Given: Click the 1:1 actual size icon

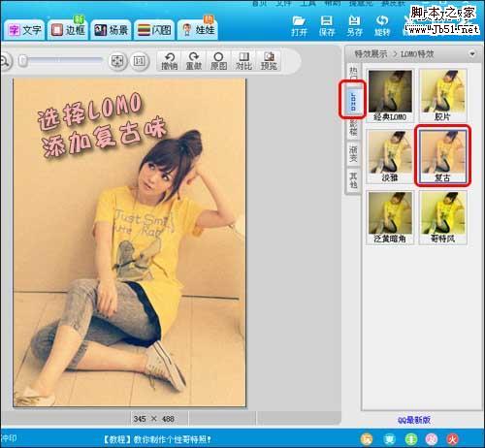Looking at the screenshot, I should pos(140,61).
